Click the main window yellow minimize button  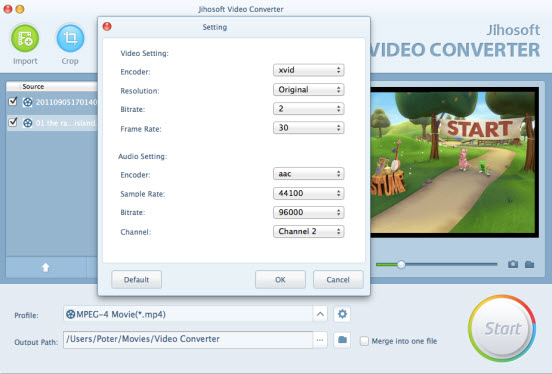click(20, 9)
